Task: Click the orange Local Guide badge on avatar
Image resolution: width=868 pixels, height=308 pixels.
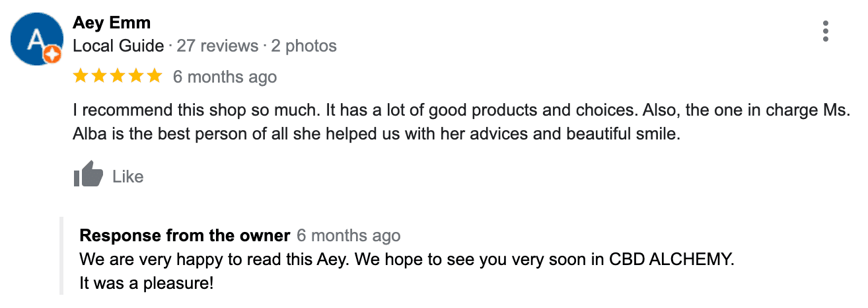Action: tap(52, 57)
